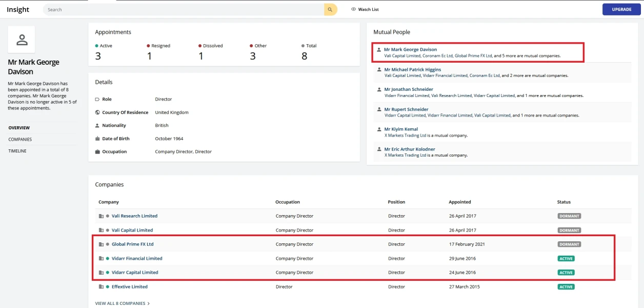Expand View All 8 Companies chevron
644x308 pixels.
point(149,303)
